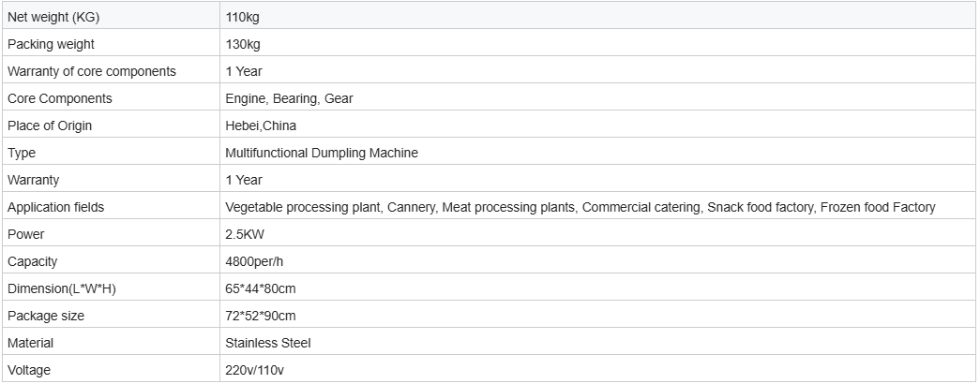The image size is (980, 384).
Task: Select the 110kg value cell
Action: coord(597,16)
